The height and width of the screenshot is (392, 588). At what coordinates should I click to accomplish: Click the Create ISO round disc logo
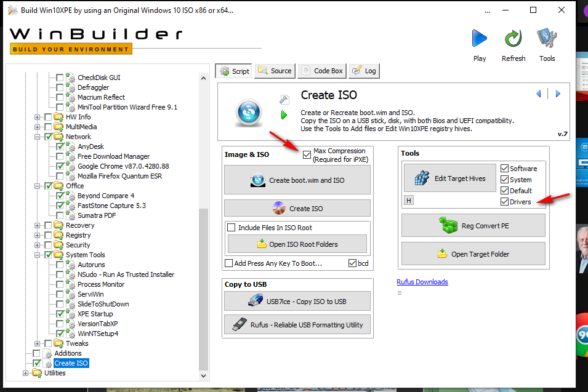[248, 112]
